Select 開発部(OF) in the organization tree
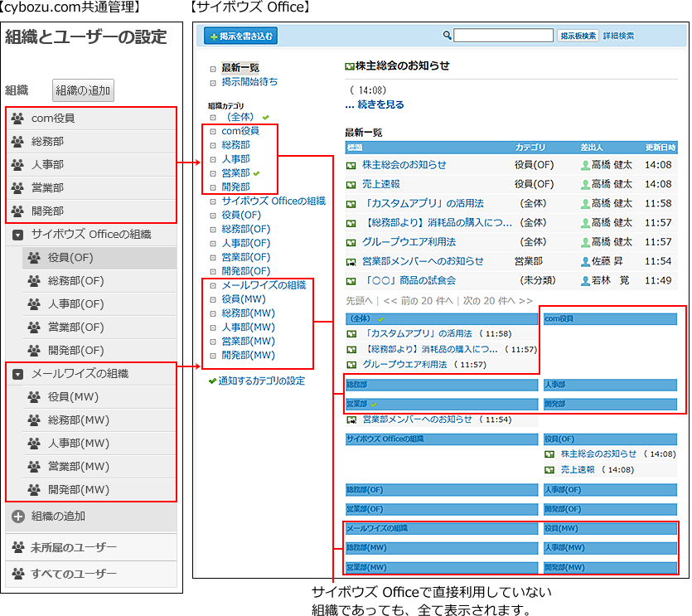Screen dimensions: 692x616 coord(99,350)
